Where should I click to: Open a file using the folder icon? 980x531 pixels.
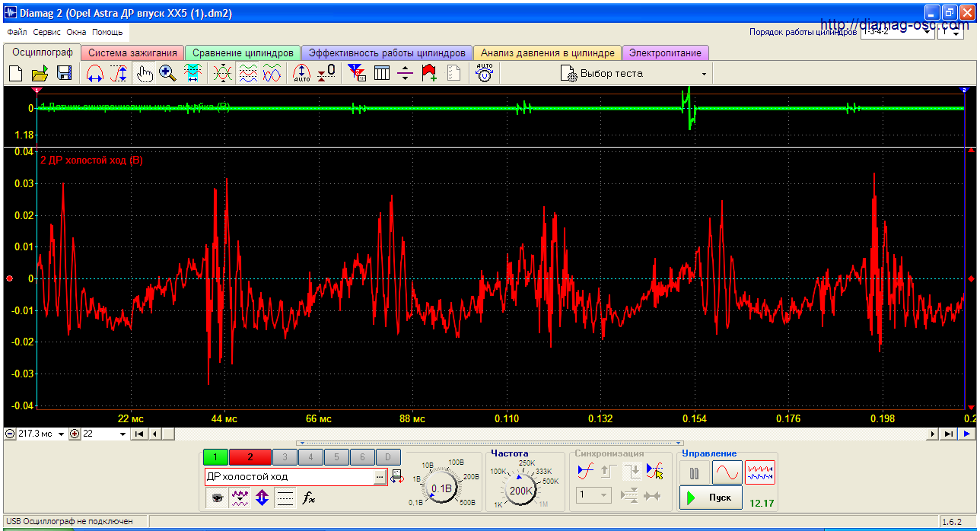tap(40, 74)
